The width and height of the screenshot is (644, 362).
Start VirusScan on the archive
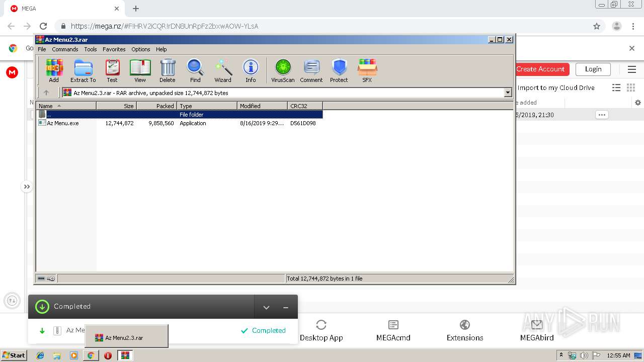[283, 70]
